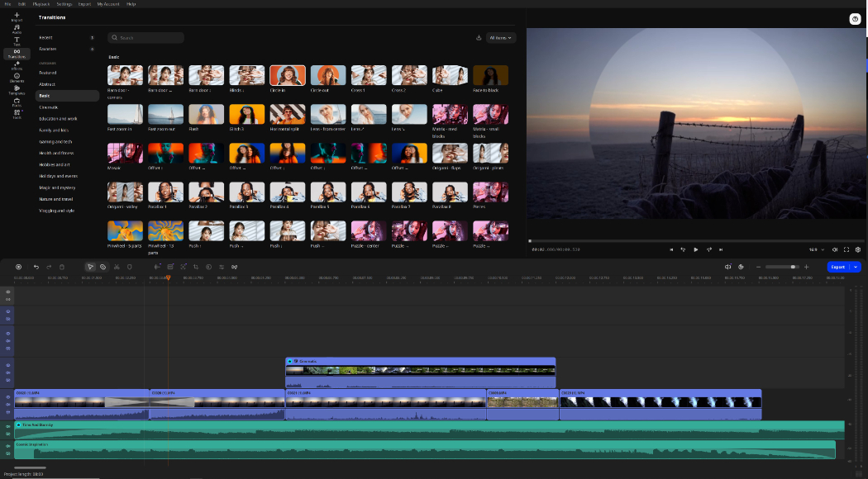Undo the last action
868x479 pixels.
[36, 267]
